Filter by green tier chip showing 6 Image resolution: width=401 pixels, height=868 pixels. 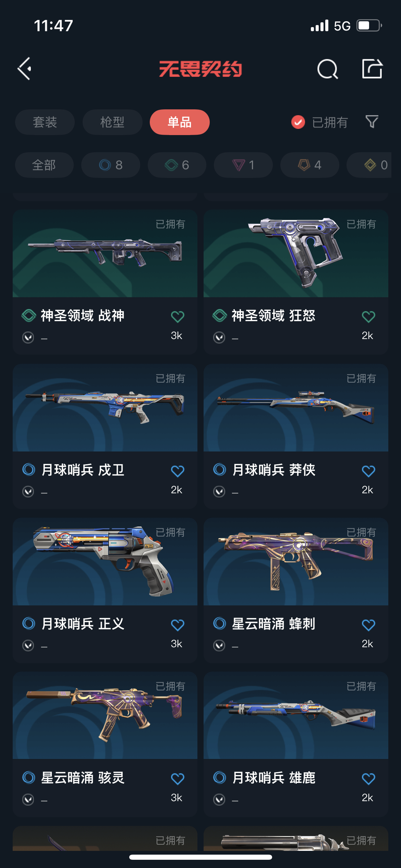coord(177,165)
